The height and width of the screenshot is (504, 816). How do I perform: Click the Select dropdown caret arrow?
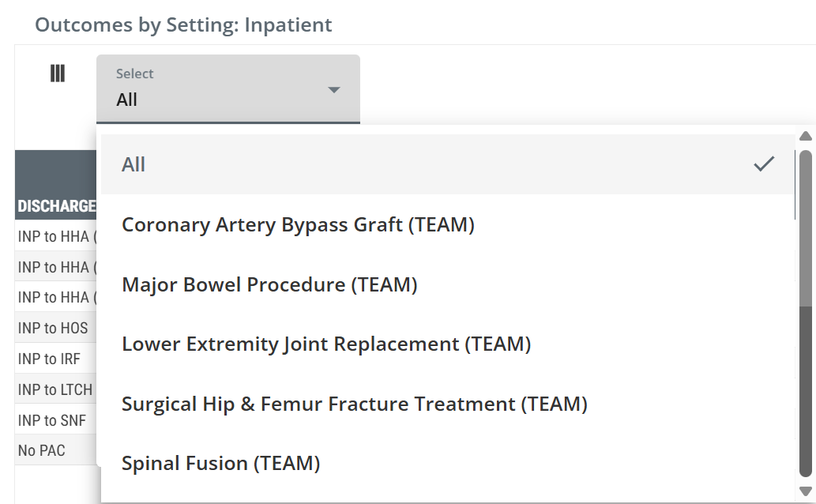tap(334, 89)
